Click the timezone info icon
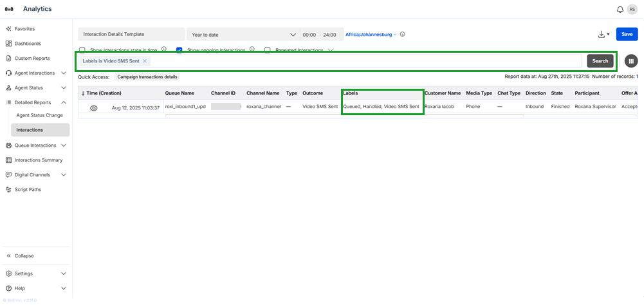This screenshot has height=305, width=644. pos(403,35)
